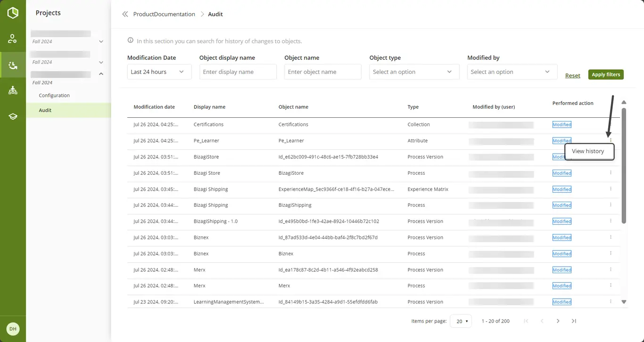
Task: Click the scrollbar up arrow
Action: (x=624, y=102)
